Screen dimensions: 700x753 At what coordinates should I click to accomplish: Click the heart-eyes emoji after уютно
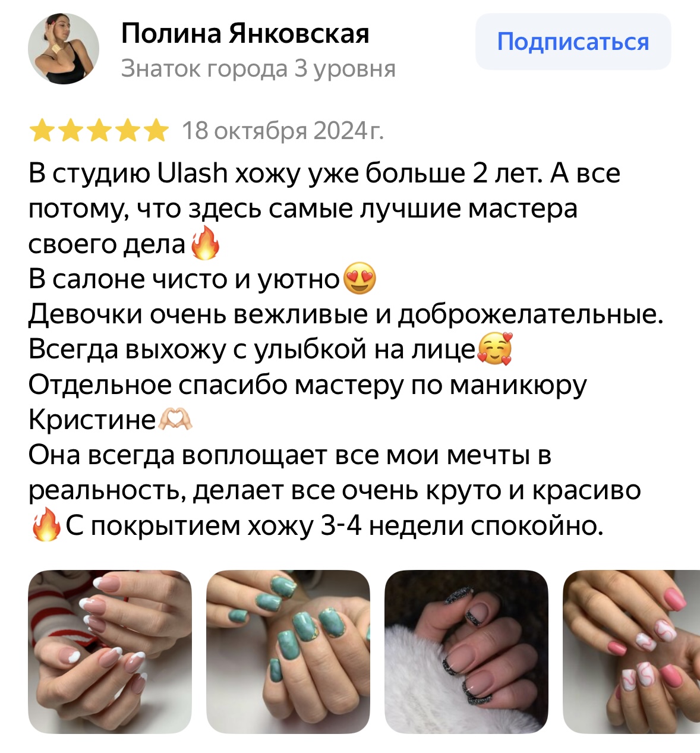tap(360, 278)
